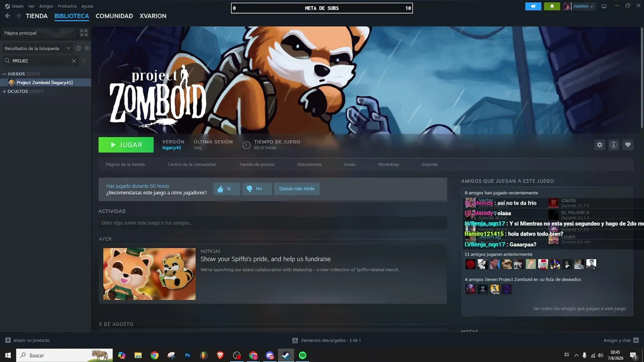
Task: Go back with the Steam back arrow
Action: (8, 16)
